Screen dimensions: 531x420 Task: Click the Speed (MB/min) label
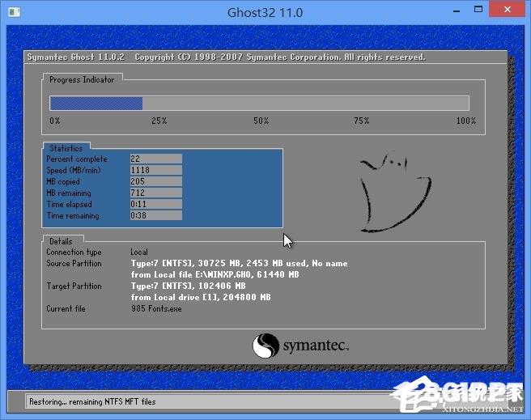pyautogui.click(x=74, y=170)
